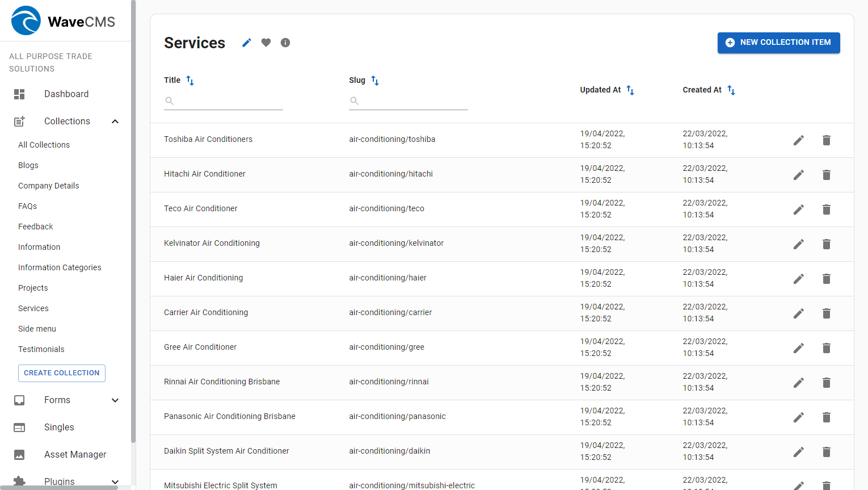Edit Teco Air Conditioner row
The width and height of the screenshot is (868, 490).
[799, 210]
